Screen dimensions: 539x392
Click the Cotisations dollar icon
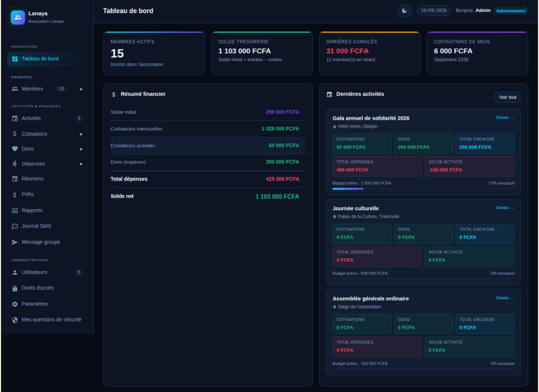pos(14,134)
